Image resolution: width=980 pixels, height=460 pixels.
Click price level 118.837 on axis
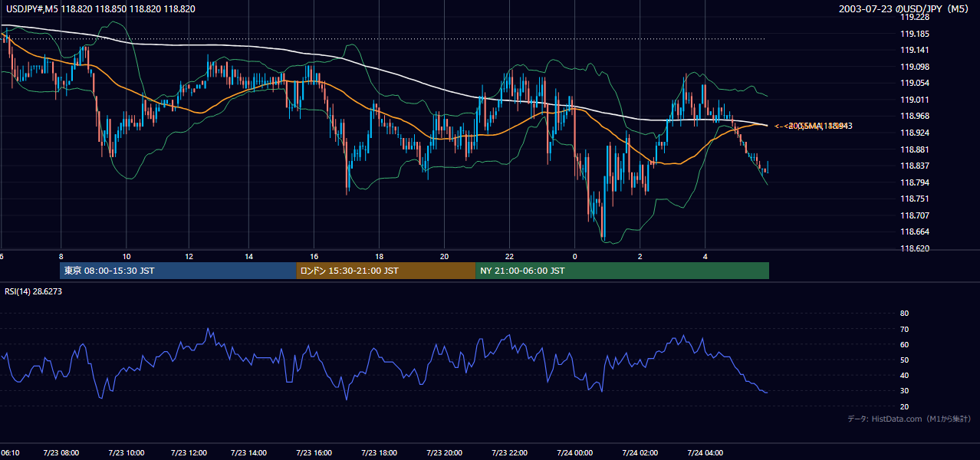915,166
